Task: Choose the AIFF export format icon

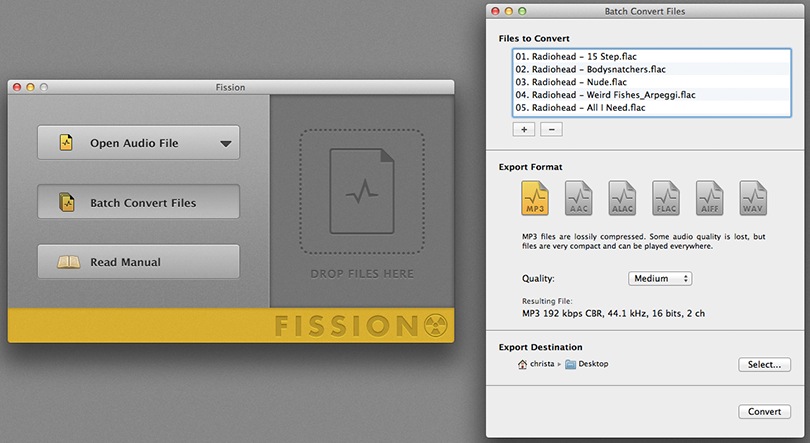Action: (x=709, y=198)
